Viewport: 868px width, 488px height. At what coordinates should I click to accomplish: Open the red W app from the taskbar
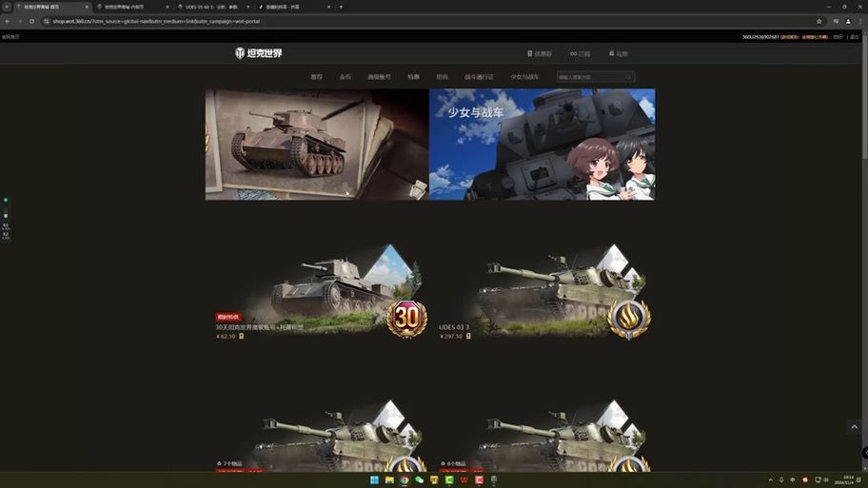[464, 479]
